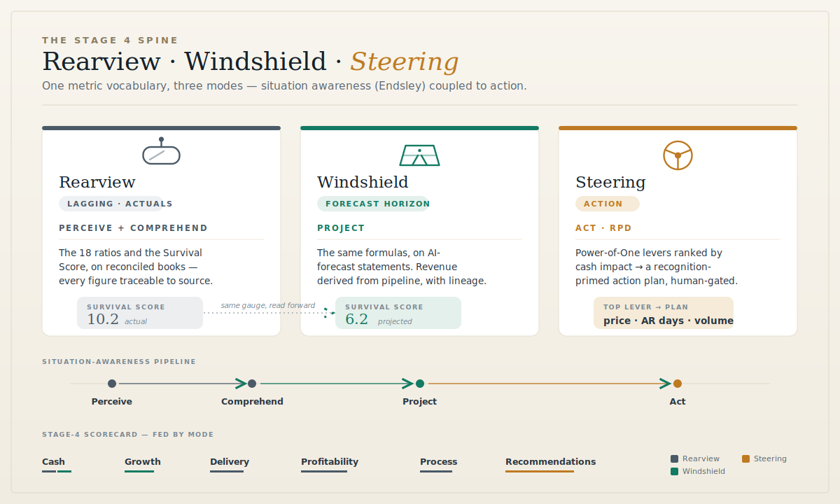Image resolution: width=840 pixels, height=504 pixels.
Task: Click the steering wheel icon
Action: (678, 155)
